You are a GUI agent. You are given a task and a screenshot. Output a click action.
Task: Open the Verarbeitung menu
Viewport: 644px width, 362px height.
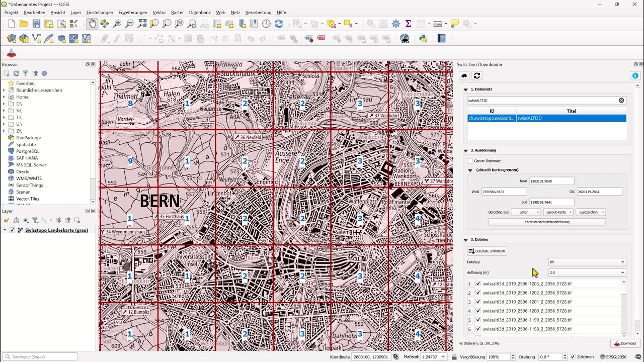pos(258,13)
